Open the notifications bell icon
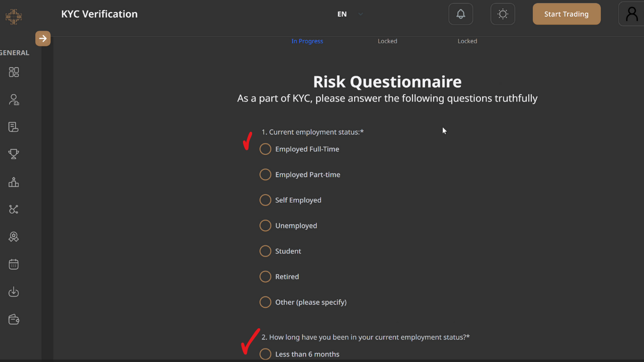 click(x=460, y=14)
